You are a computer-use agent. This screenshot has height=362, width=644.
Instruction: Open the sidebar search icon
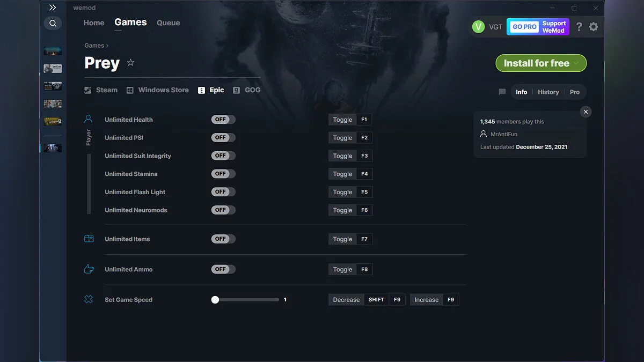click(x=53, y=23)
